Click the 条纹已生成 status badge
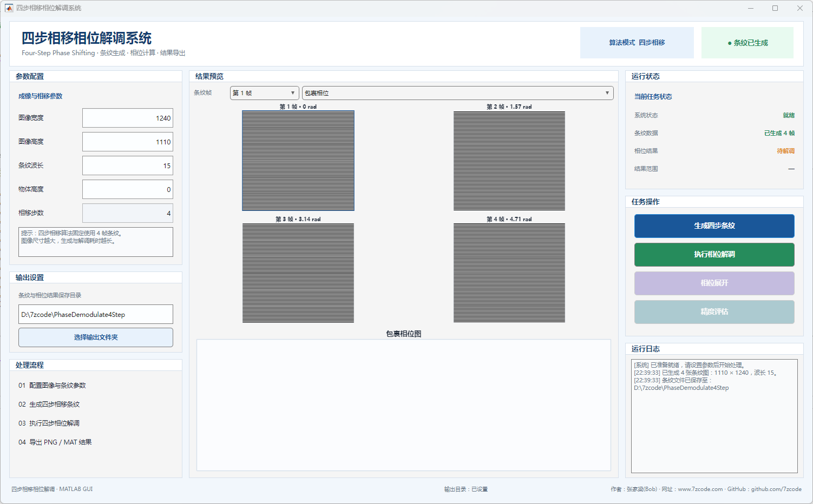Screen dimensions: 813x504 (x=748, y=43)
